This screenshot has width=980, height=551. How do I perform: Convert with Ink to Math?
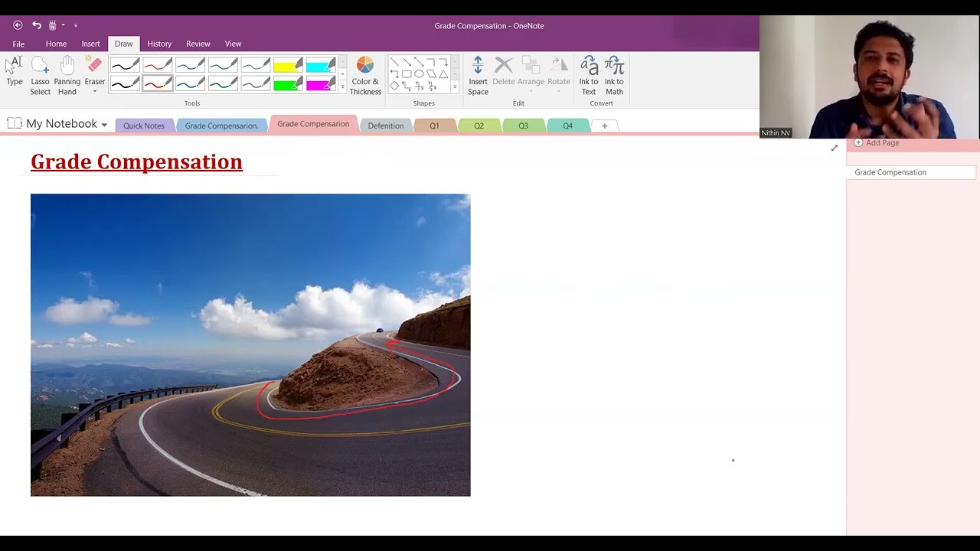[614, 76]
